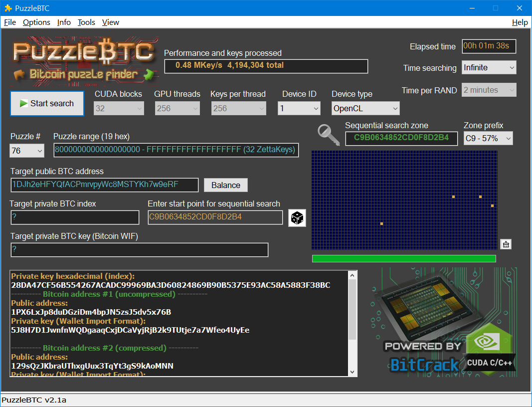Click the clear grid icon right of the map
This screenshot has width=532, height=407.
(506, 244)
